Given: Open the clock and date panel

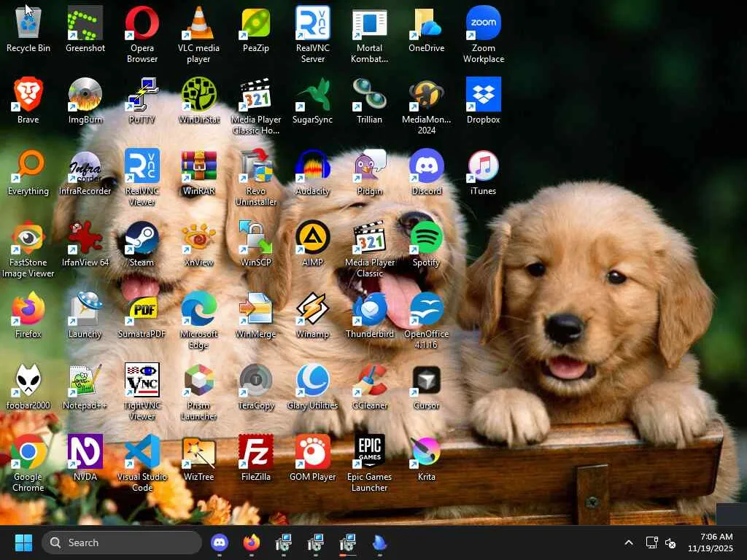Looking at the screenshot, I should coord(710,542).
